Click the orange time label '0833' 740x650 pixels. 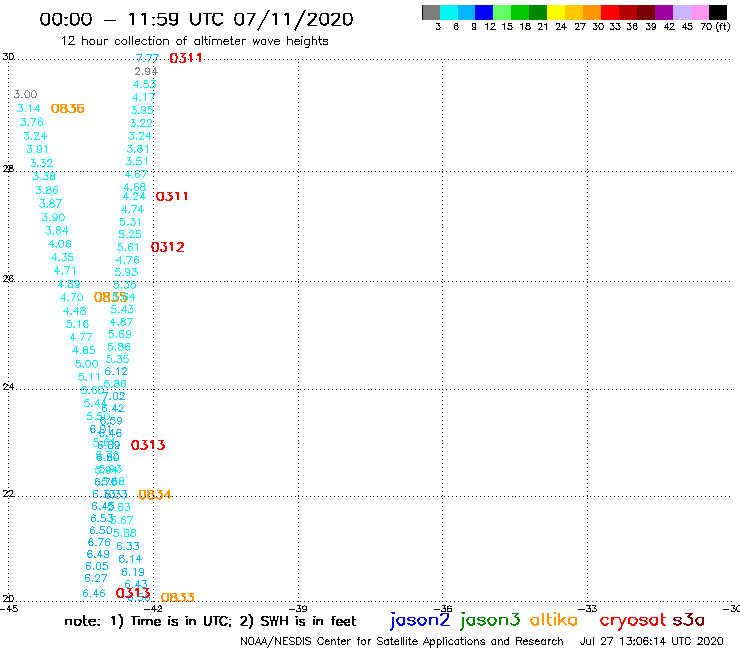click(x=177, y=598)
